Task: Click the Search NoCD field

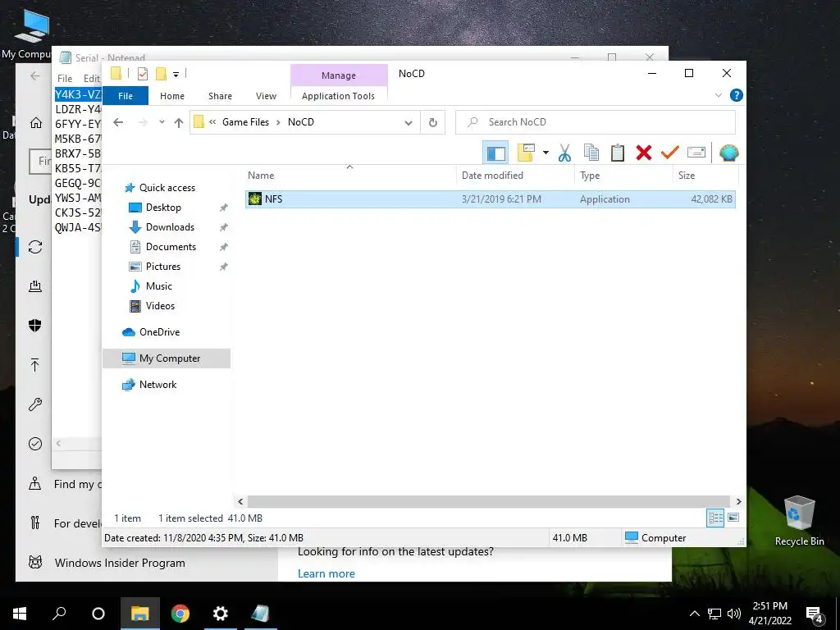Action: [x=596, y=122]
